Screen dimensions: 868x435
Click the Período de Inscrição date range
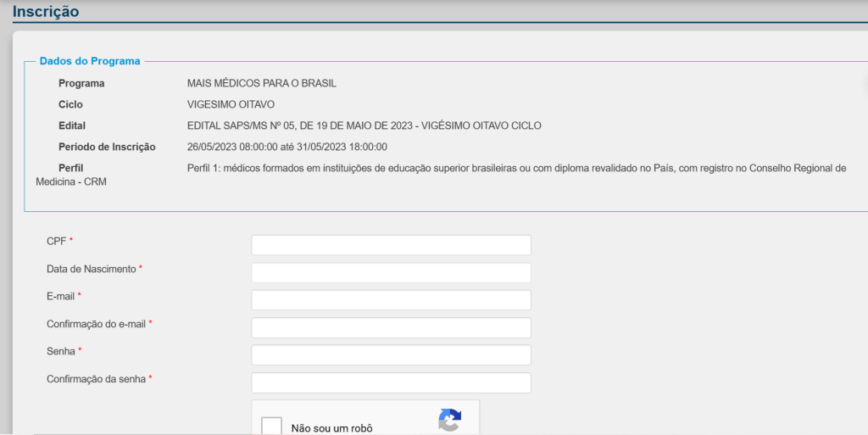click(x=287, y=147)
